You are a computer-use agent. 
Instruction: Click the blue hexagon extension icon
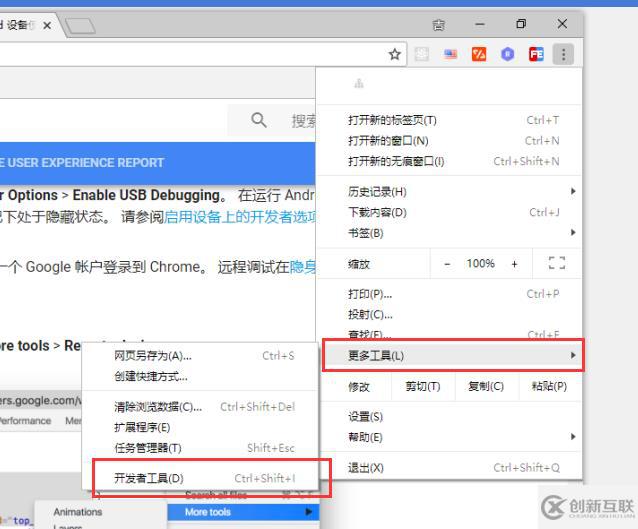click(x=507, y=54)
